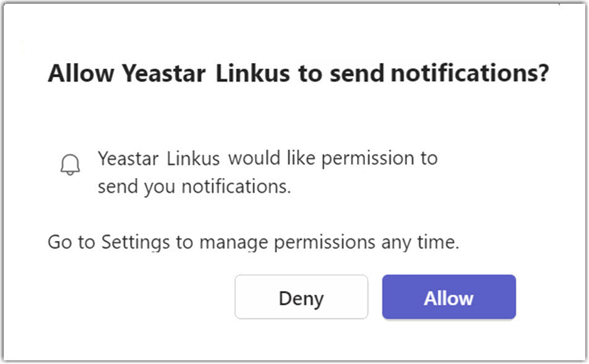Click the 'send you notifications.' text line
The width and height of the screenshot is (589, 364).
coord(194,187)
